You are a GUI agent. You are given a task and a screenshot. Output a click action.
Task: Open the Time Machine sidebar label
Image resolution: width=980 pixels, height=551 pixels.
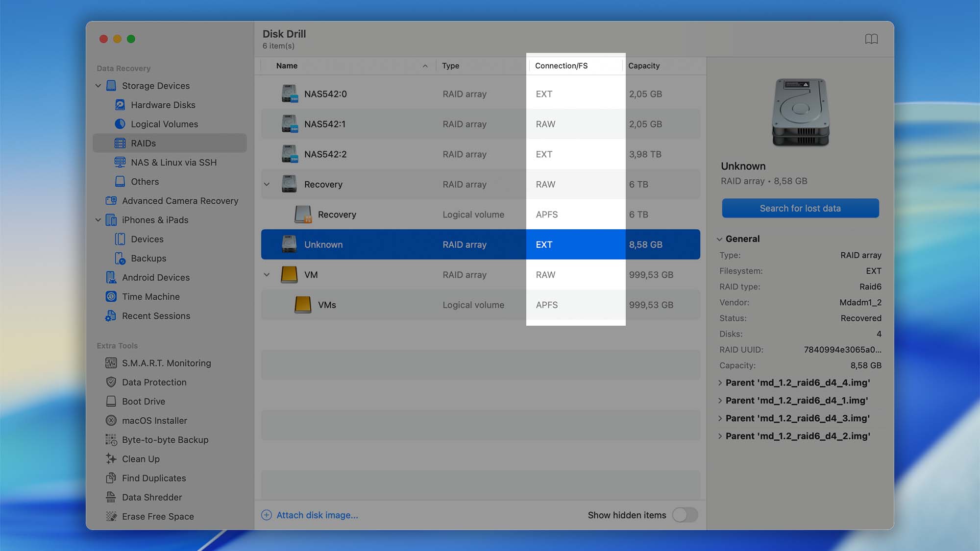[x=151, y=297]
